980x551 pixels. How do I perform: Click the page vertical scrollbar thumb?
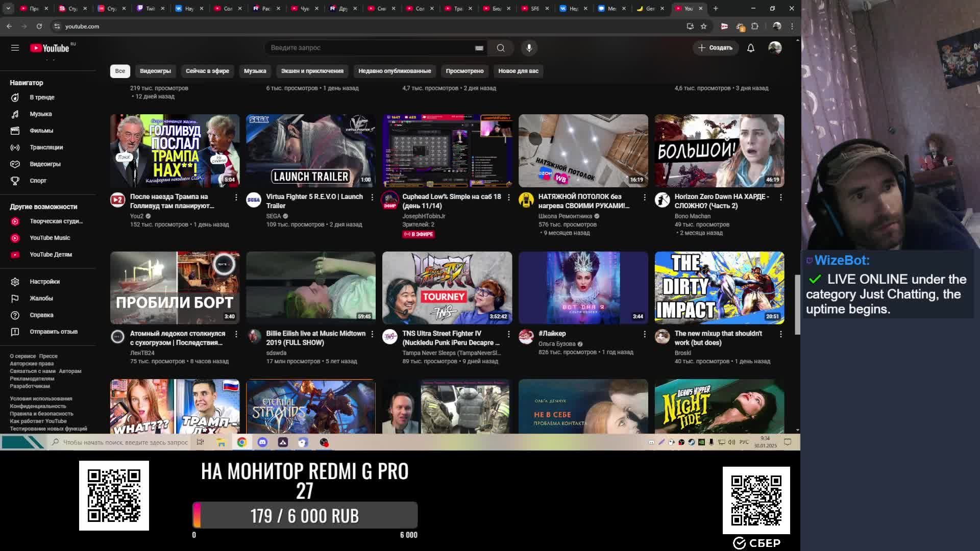797,305
